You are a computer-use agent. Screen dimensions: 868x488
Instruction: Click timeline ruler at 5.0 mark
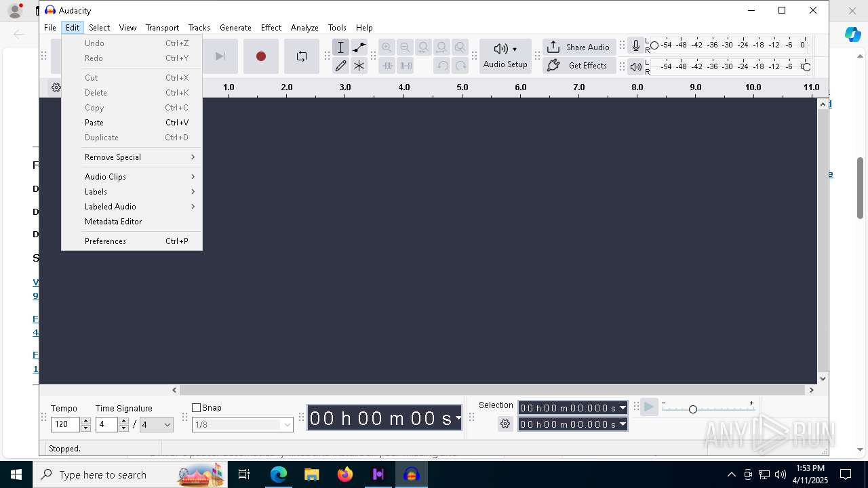[x=462, y=87]
